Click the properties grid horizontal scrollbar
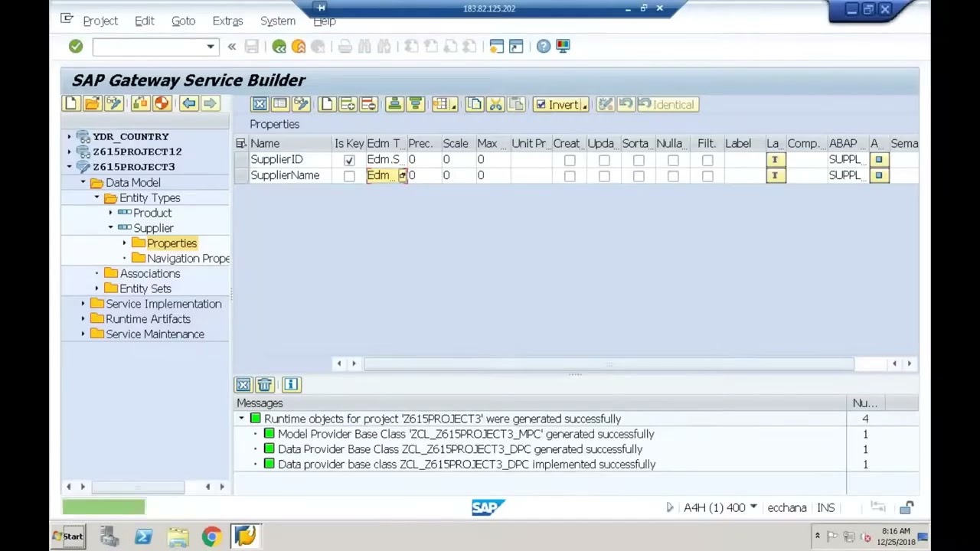Image resolution: width=980 pixels, height=551 pixels. coord(609,364)
